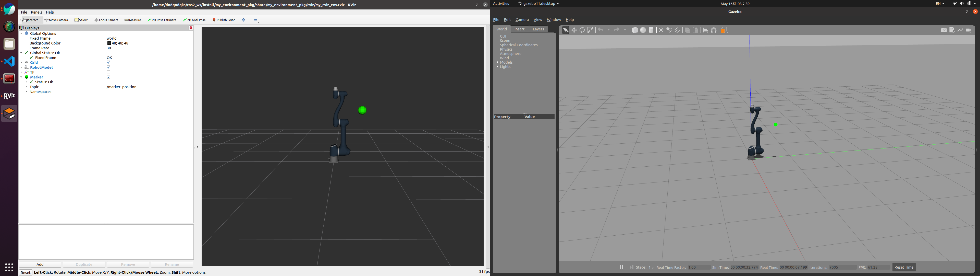The width and height of the screenshot is (980, 276).
Task: Select RViz Focus Camera tool
Action: tap(106, 20)
